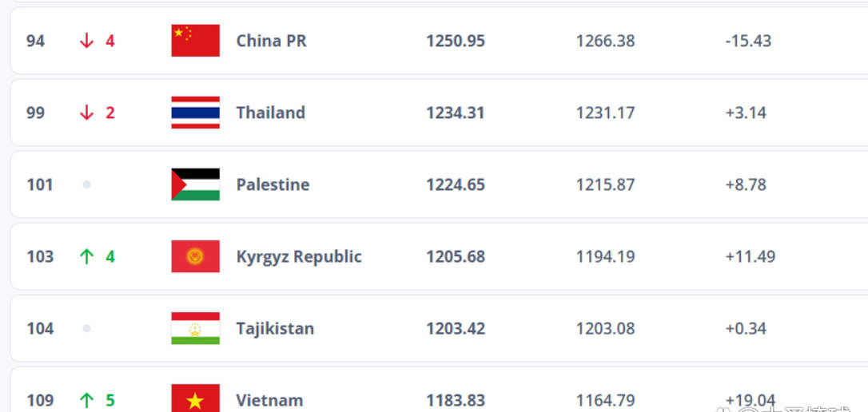This screenshot has height=412, width=868.
Task: Click the green up arrow beside Kyrgyz Republic
Action: 86,256
